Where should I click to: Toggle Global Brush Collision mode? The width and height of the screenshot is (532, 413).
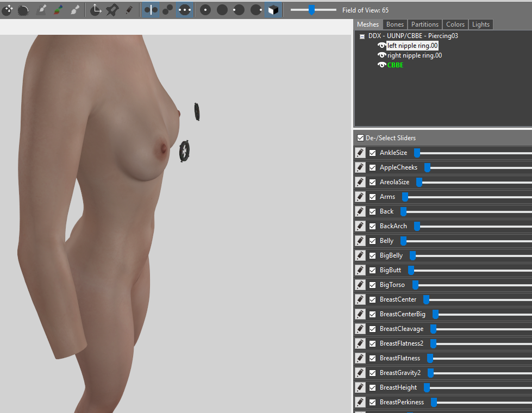[x=185, y=10]
